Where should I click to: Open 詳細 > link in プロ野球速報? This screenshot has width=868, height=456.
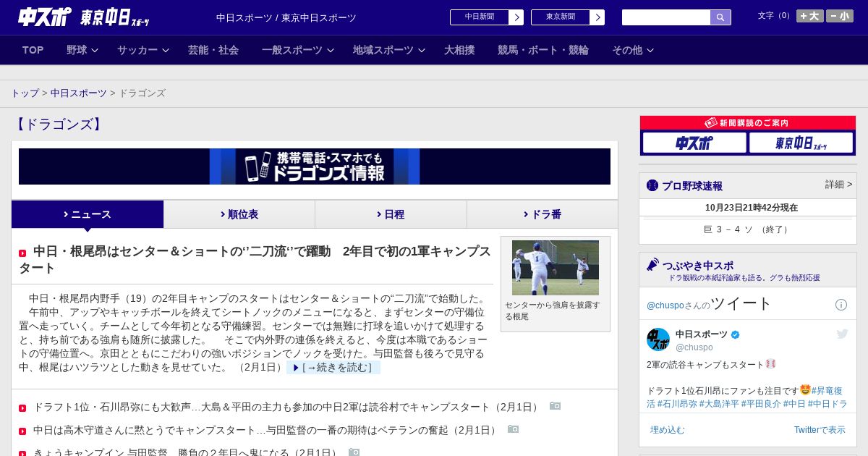[x=838, y=185]
